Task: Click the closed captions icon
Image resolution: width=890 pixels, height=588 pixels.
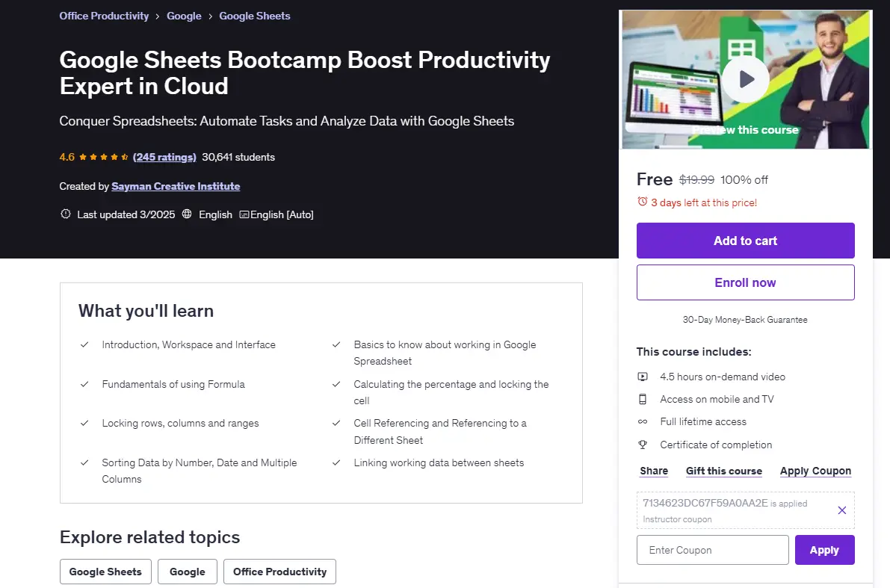Action: point(244,214)
